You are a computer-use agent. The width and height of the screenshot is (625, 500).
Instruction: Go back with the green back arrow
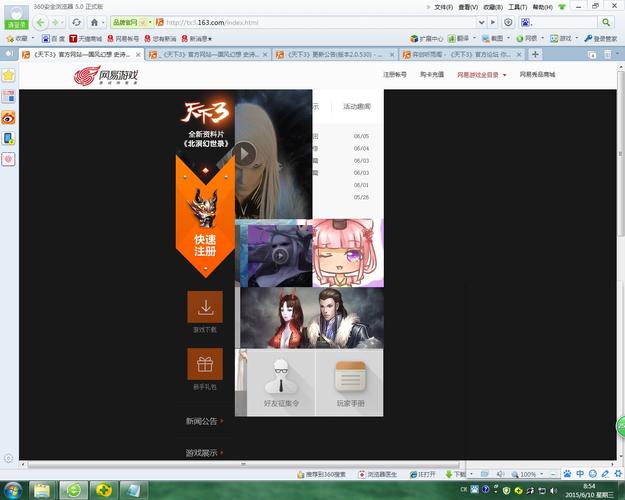40,22
